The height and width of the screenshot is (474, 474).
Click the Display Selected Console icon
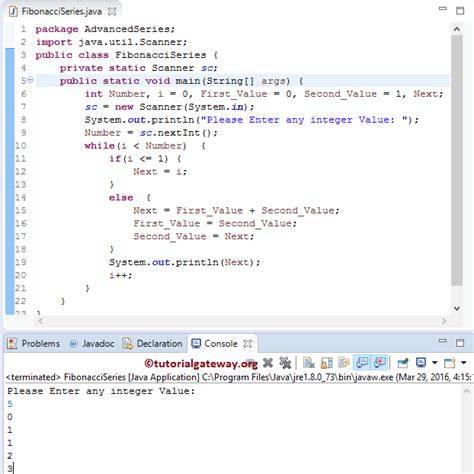coord(421,363)
